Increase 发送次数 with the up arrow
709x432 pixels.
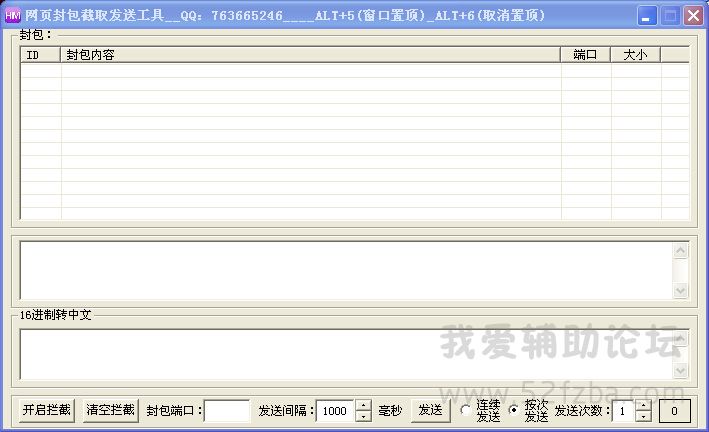643,405
